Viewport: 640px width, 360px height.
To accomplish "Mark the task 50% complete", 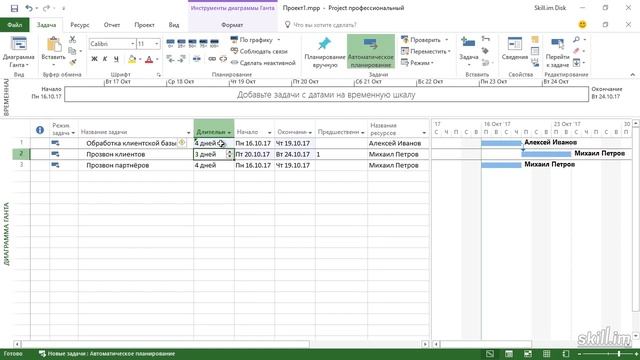I will click(x=193, y=43).
